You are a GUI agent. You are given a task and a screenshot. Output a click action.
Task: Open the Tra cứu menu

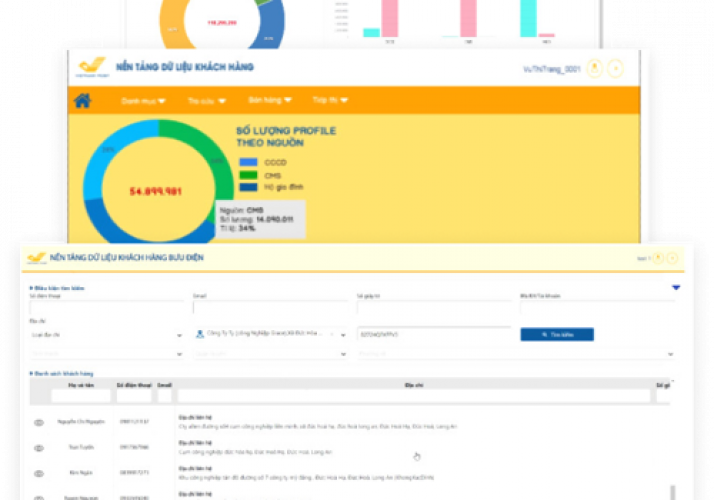207,101
